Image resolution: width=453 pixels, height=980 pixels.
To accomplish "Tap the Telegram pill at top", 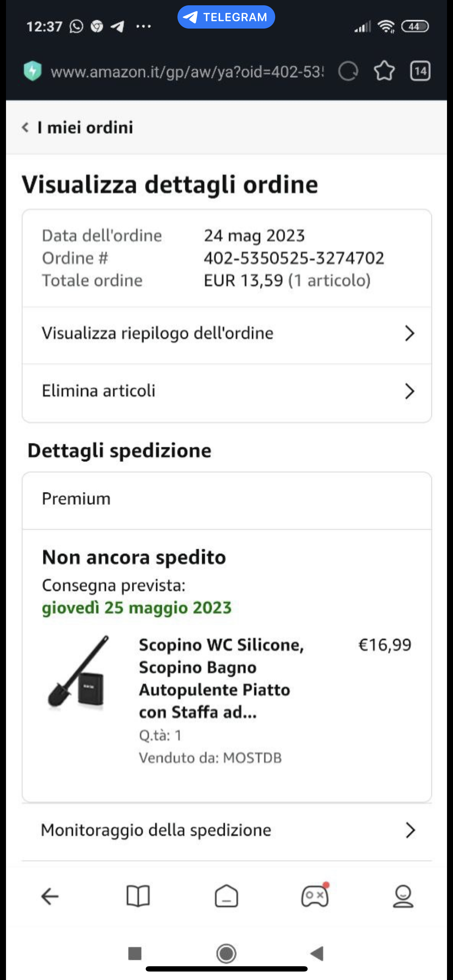I will click(x=226, y=17).
